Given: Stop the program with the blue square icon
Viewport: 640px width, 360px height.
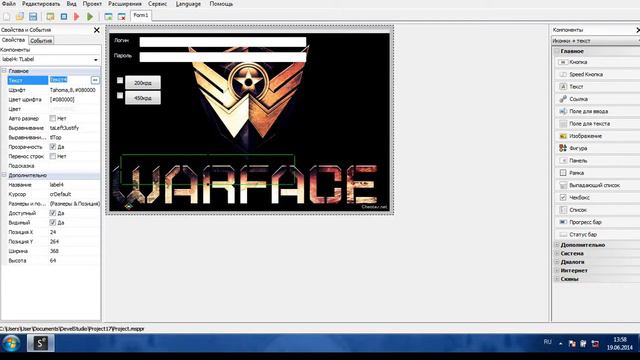Looking at the screenshot, I should coord(64,17).
